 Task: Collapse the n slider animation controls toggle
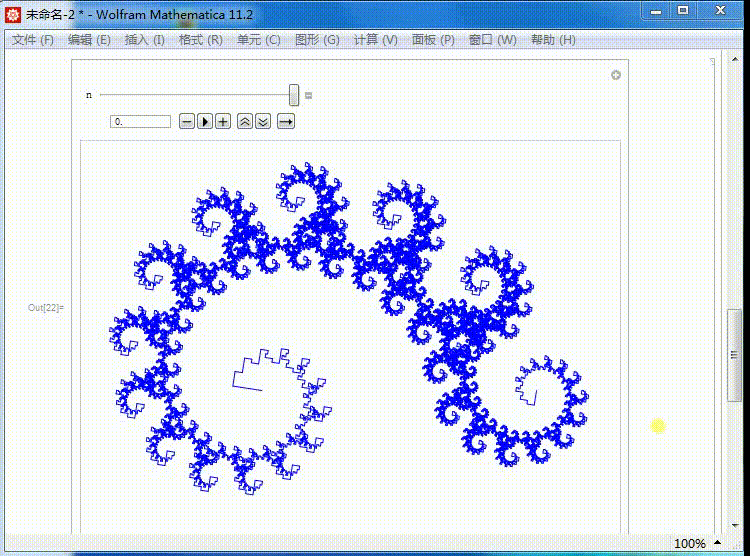click(309, 95)
